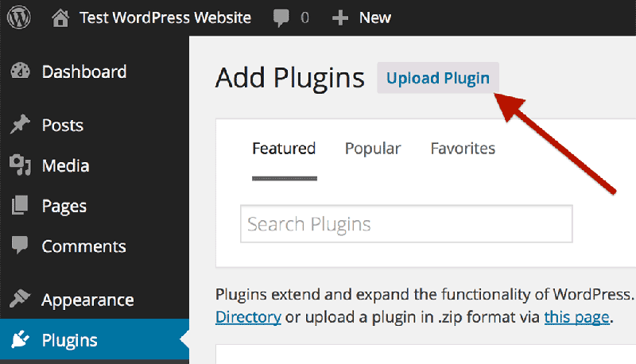Click the home icon beside site name
This screenshot has height=364, width=636.
[x=60, y=17]
